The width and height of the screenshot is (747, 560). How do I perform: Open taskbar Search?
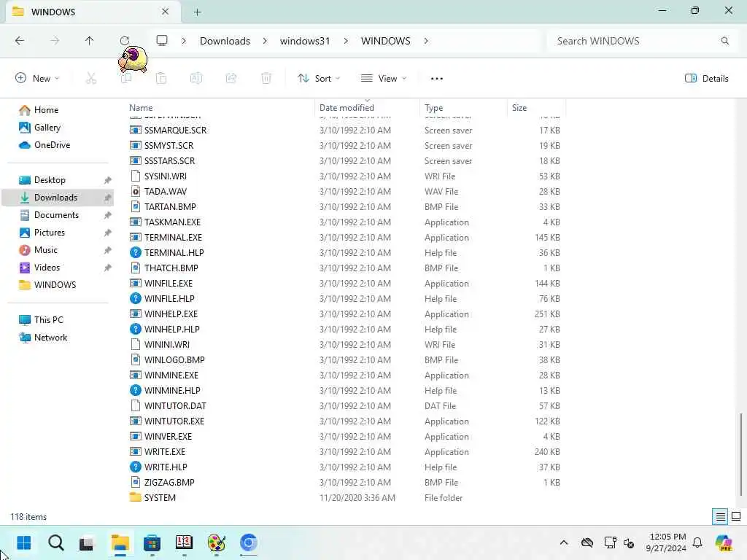click(x=55, y=542)
